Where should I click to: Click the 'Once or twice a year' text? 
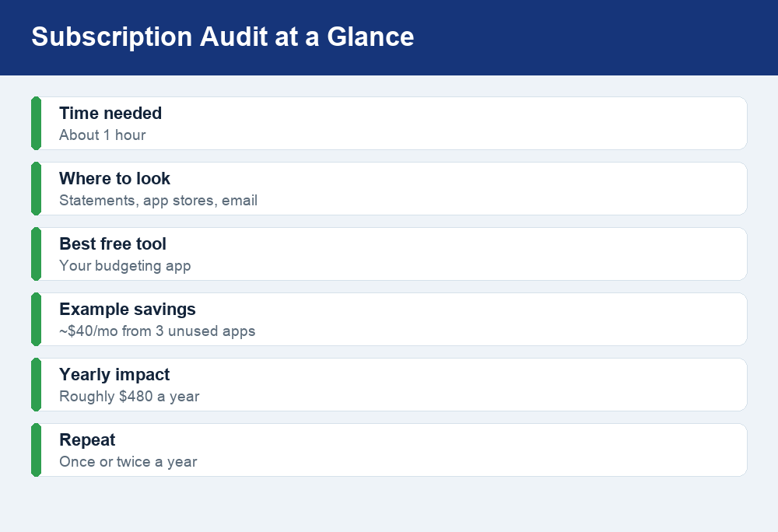point(128,462)
